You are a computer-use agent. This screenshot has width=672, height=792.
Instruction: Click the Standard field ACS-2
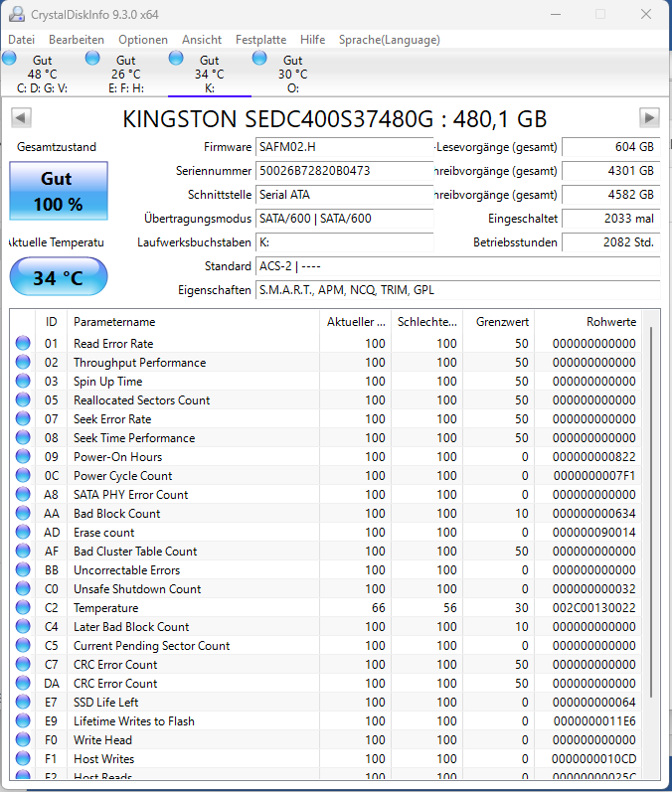pyautogui.click(x=457, y=266)
